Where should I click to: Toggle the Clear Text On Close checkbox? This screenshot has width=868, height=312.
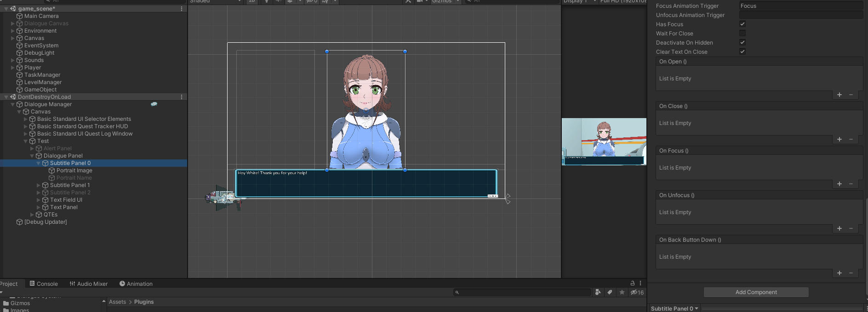click(x=742, y=51)
